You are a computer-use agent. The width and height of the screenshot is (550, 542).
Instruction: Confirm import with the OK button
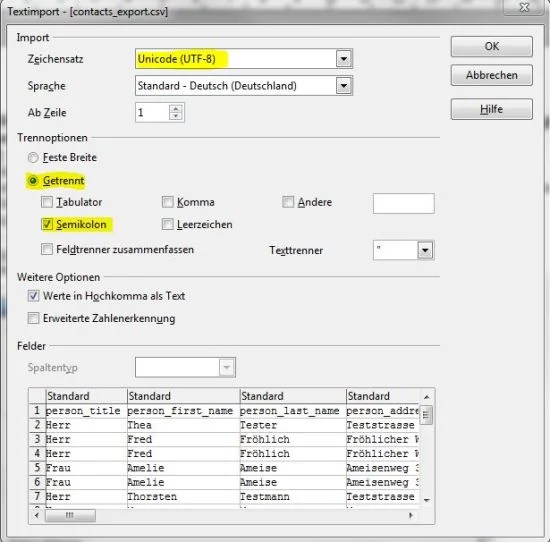[x=491, y=46]
